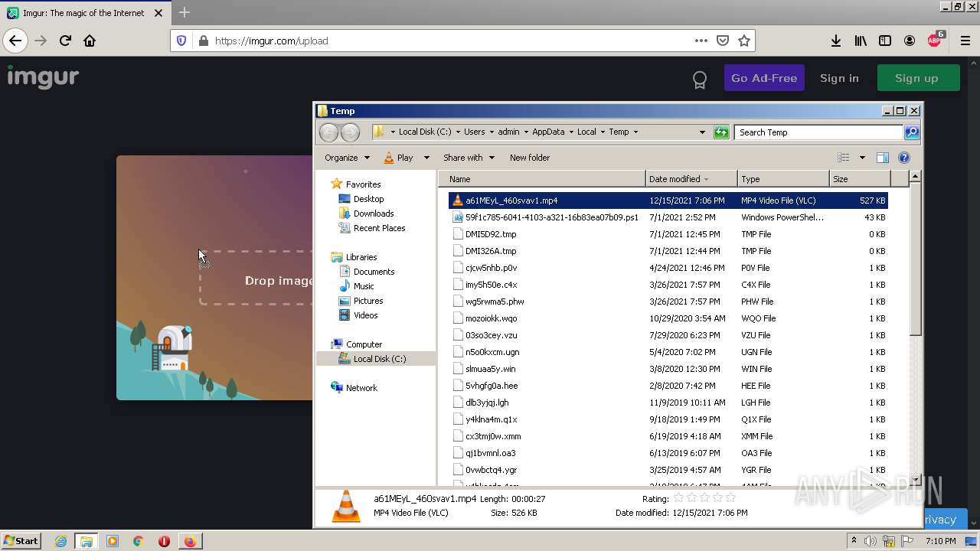
Task: Sort by Size column header
Action: pyautogui.click(x=860, y=179)
